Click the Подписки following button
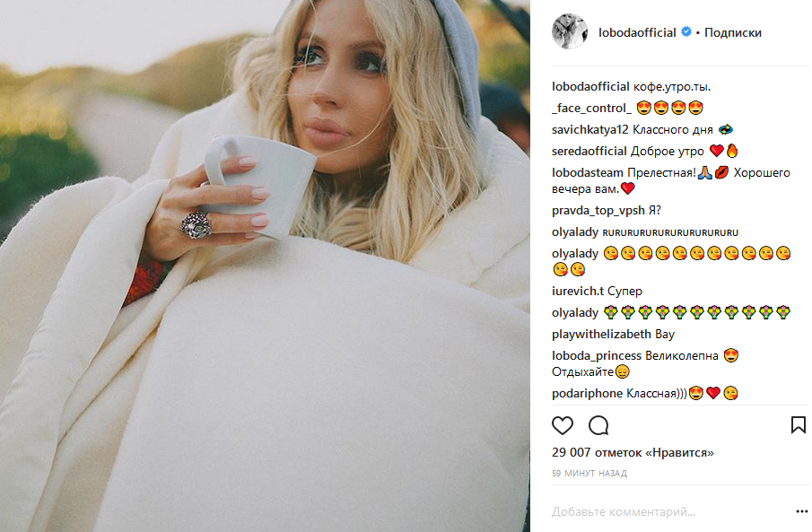This screenshot has width=812, height=532. (733, 32)
